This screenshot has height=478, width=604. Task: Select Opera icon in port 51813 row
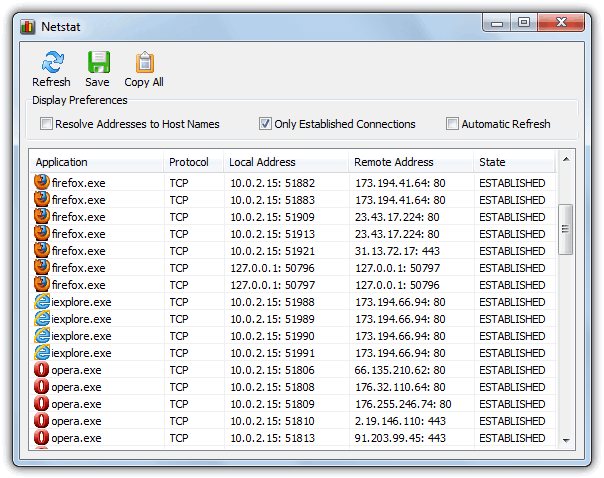pos(42,438)
